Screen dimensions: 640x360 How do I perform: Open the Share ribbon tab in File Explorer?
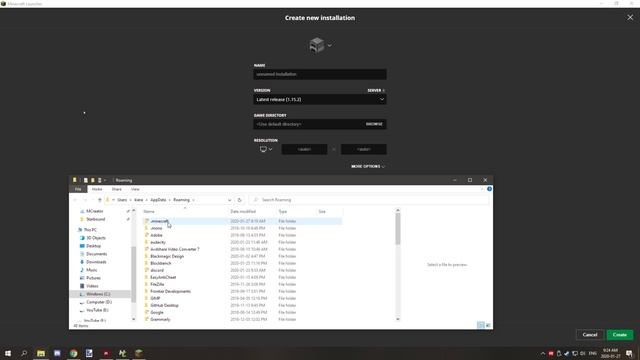pyautogui.click(x=117, y=189)
